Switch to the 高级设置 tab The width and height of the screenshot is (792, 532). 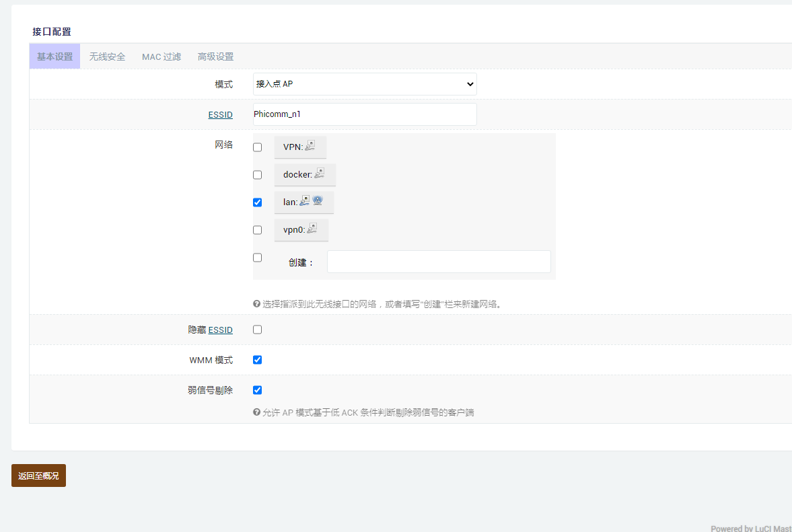216,56
